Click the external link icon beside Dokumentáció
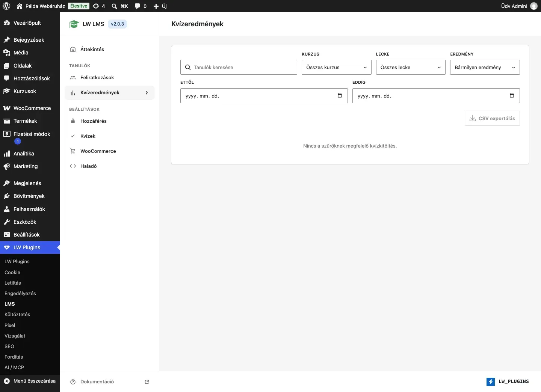Viewport: 541px width, 392px height. [x=147, y=382]
